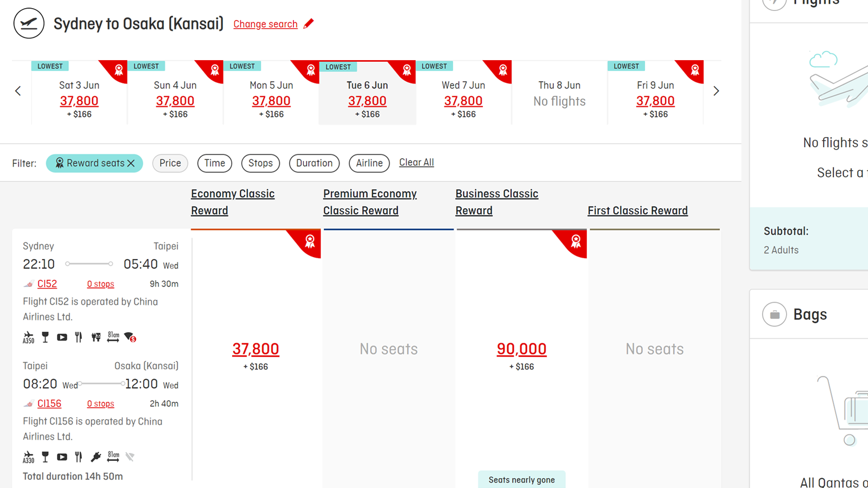Click paid Wi-Fi icon for CI52 flight
The image size is (868, 488).
130,337
